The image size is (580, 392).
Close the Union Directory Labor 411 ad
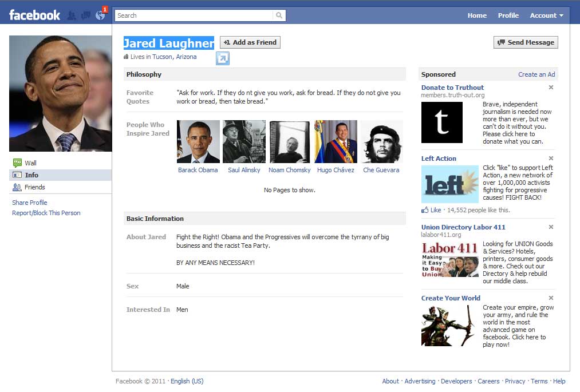[x=551, y=227]
